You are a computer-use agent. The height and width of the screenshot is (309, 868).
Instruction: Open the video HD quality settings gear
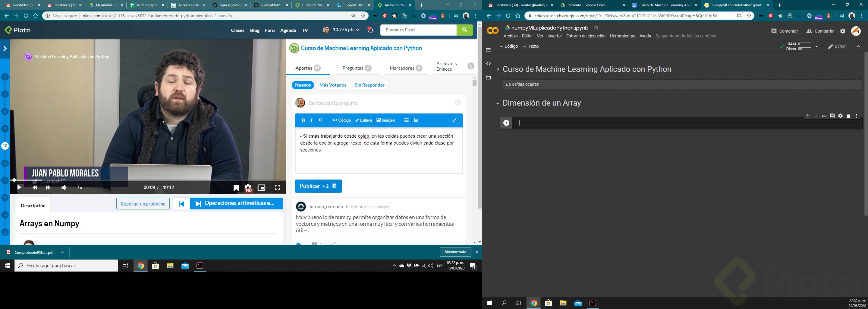pos(248,188)
